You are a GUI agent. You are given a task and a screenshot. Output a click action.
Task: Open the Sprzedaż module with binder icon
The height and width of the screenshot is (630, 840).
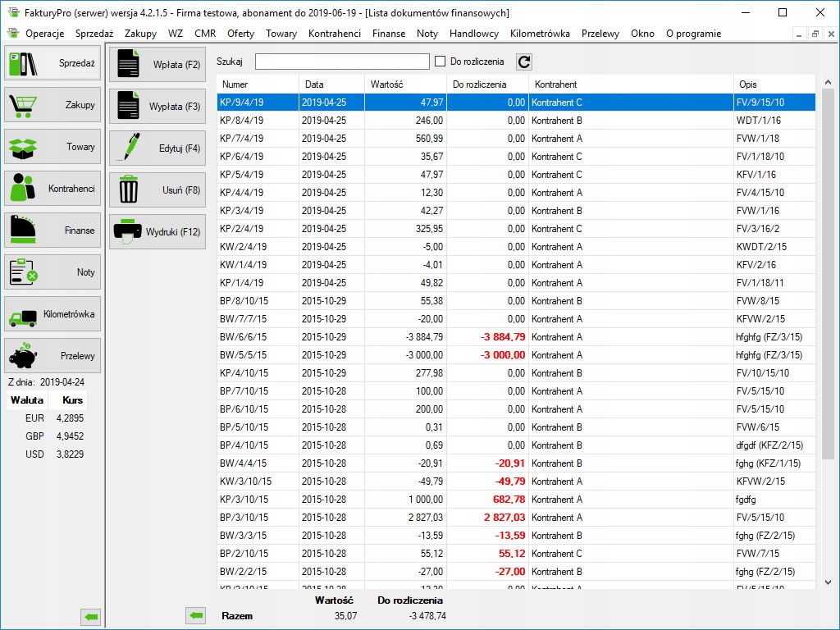pos(52,63)
